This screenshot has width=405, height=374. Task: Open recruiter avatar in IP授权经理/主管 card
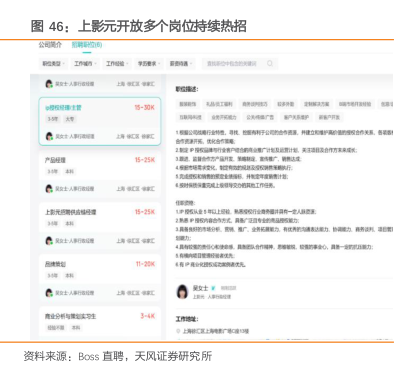49,136
